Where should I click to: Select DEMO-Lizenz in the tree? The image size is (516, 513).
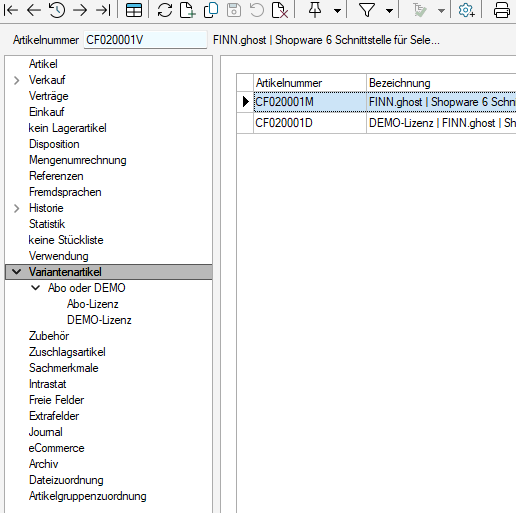click(99, 320)
